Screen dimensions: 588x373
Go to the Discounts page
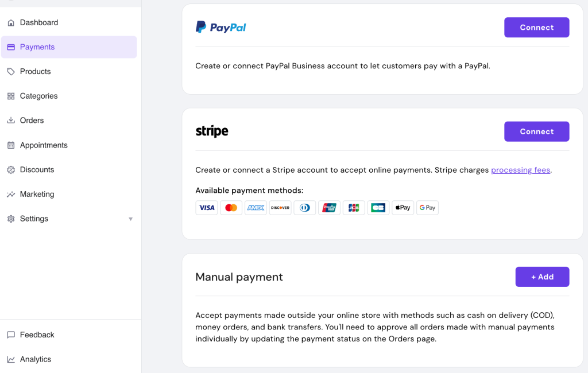38,170
